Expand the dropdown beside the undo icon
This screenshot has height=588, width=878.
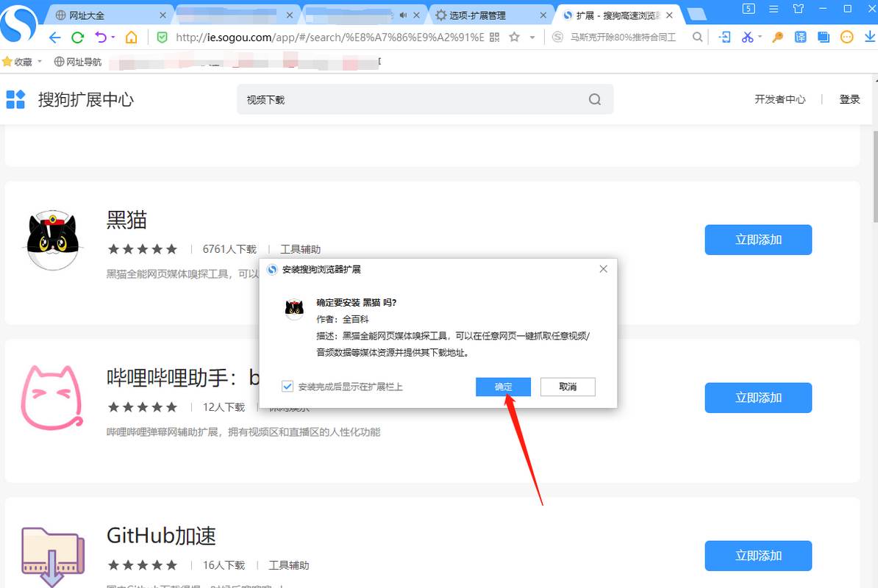click(x=113, y=37)
